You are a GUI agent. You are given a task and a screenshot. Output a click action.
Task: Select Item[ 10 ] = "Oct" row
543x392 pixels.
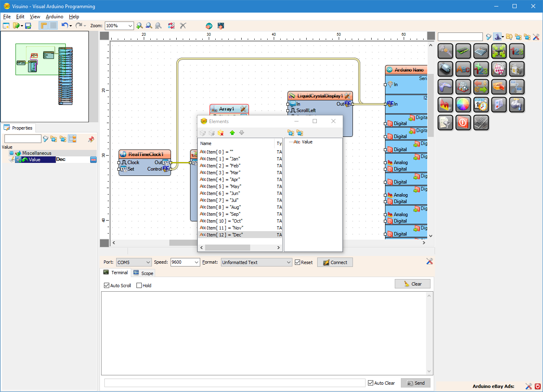[240, 221]
